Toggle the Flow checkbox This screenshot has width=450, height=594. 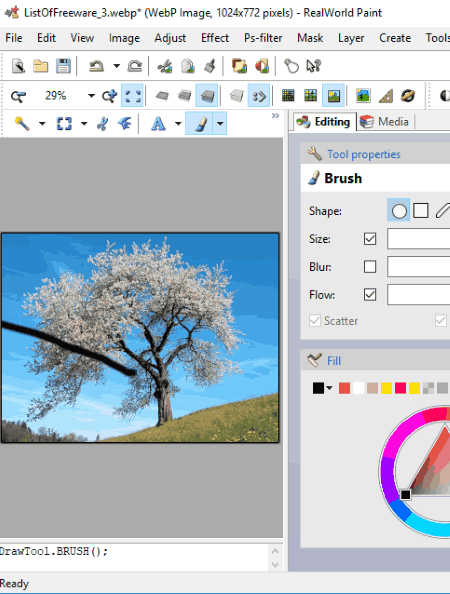pyautogui.click(x=370, y=294)
